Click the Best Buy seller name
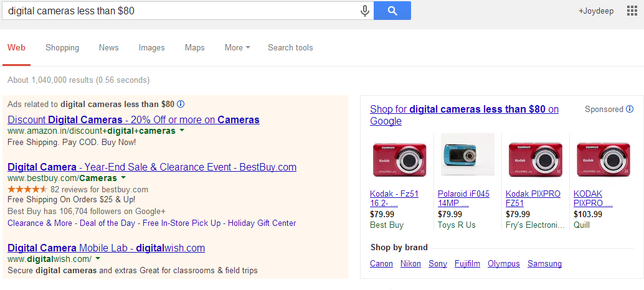 tap(387, 225)
